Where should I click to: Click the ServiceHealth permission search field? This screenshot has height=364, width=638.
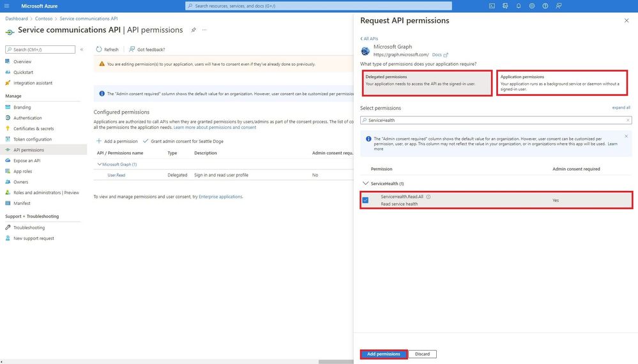point(496,120)
